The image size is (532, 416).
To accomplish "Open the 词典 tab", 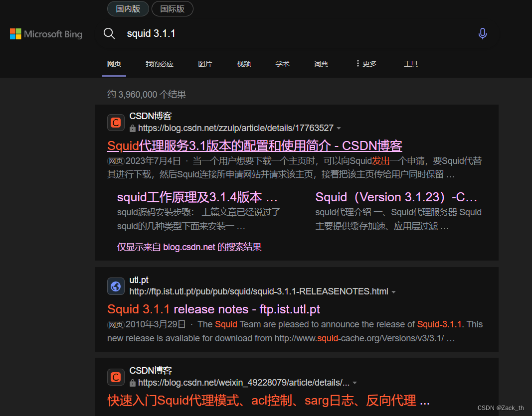I will point(321,64).
